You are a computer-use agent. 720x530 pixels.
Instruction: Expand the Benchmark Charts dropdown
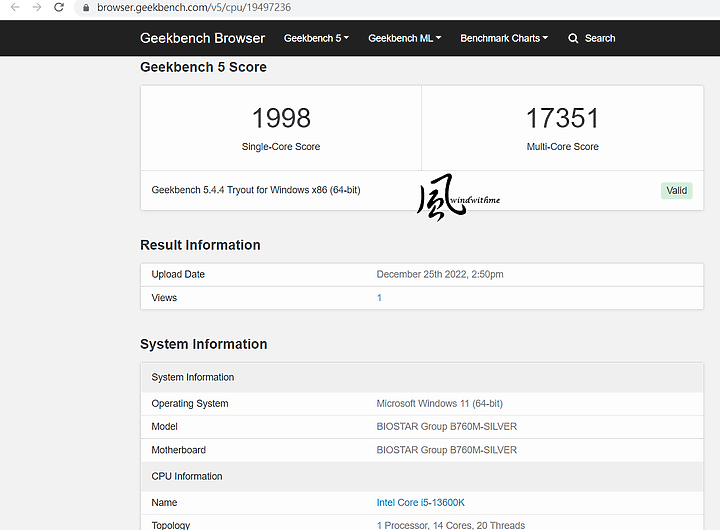tap(504, 38)
